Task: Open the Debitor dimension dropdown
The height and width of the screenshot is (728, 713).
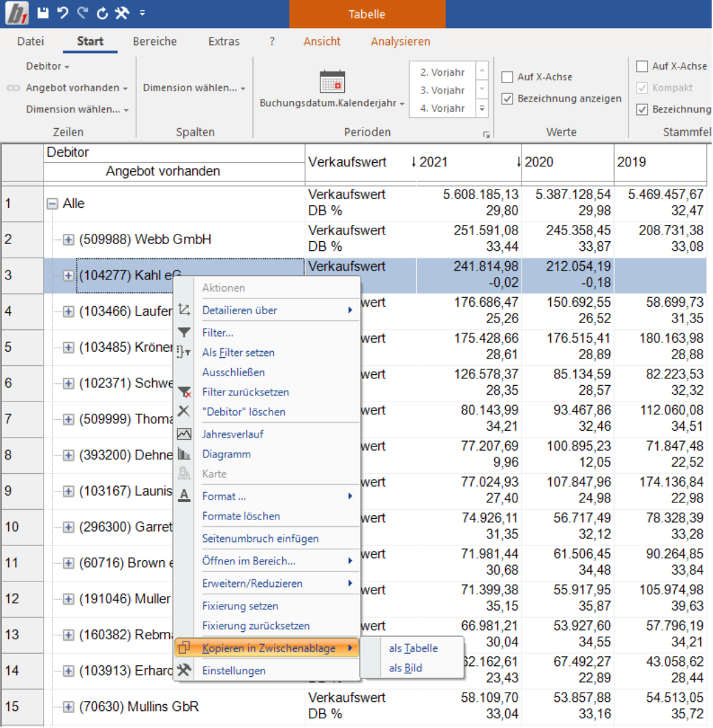Action: (x=48, y=66)
